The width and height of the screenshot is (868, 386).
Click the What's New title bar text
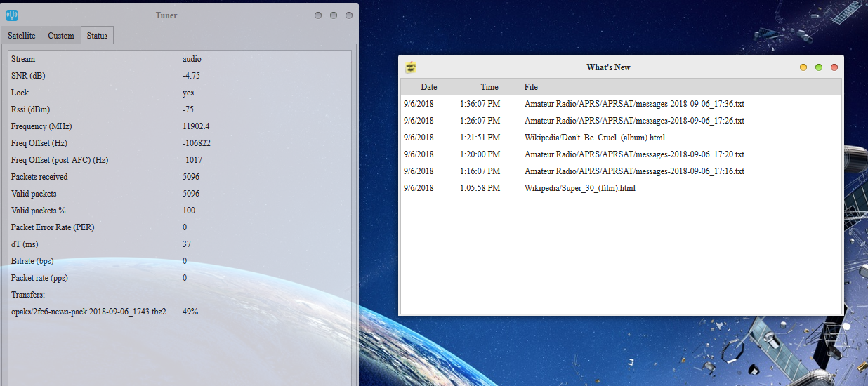[608, 67]
